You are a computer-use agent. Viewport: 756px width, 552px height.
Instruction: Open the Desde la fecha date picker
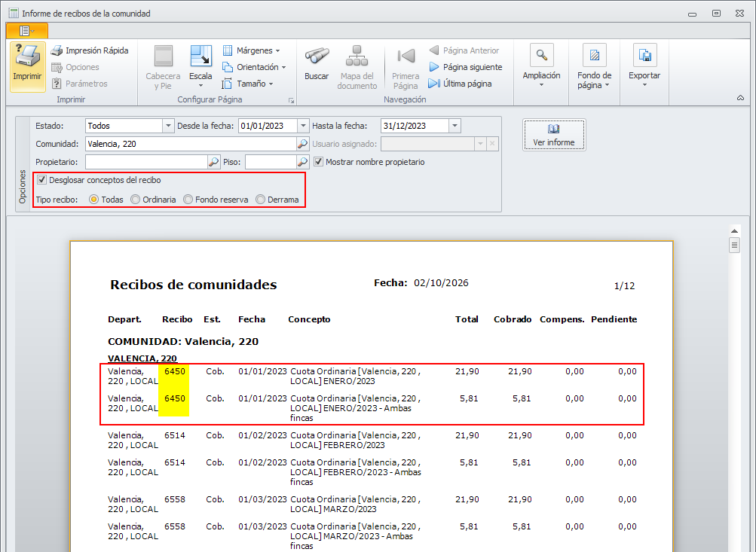coord(303,126)
